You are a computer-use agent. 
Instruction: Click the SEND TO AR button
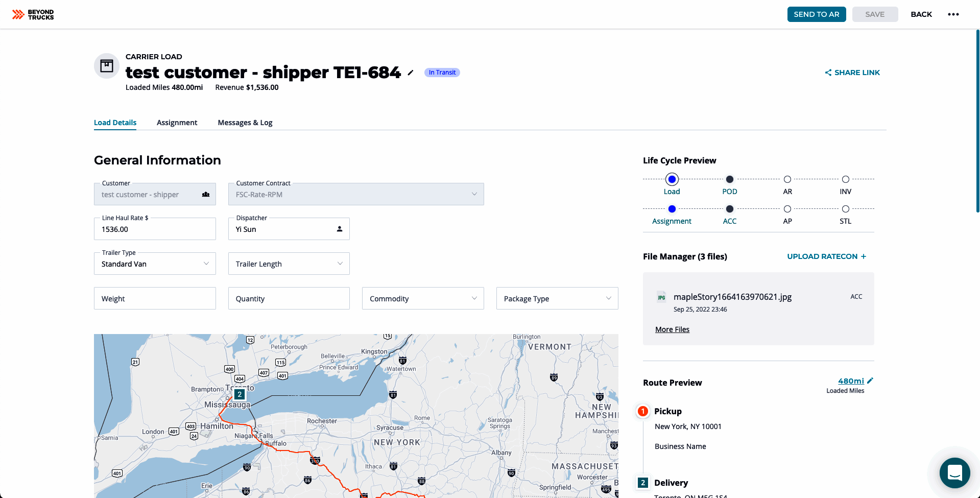point(816,14)
